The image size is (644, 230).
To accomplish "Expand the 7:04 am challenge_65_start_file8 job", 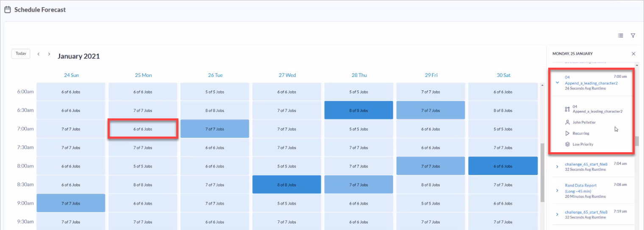I will (x=557, y=167).
